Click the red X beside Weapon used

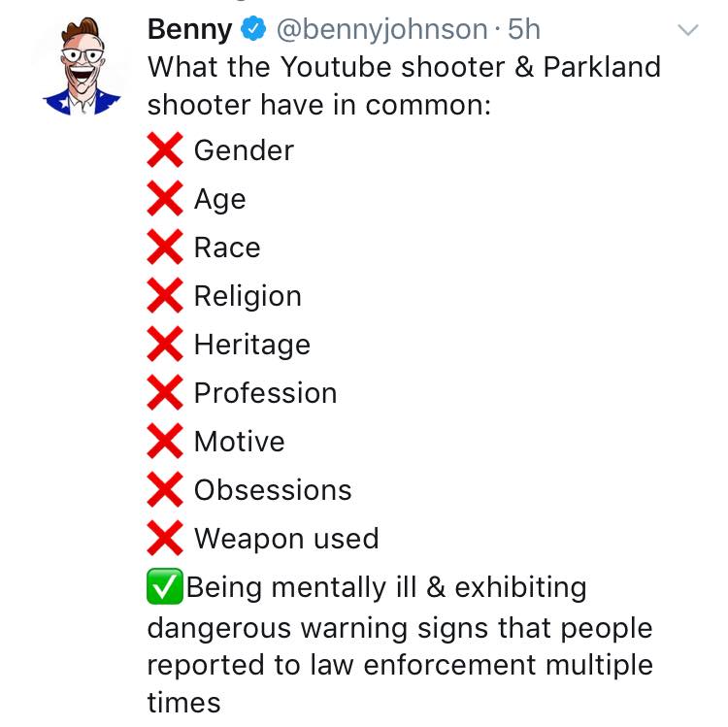(x=165, y=538)
